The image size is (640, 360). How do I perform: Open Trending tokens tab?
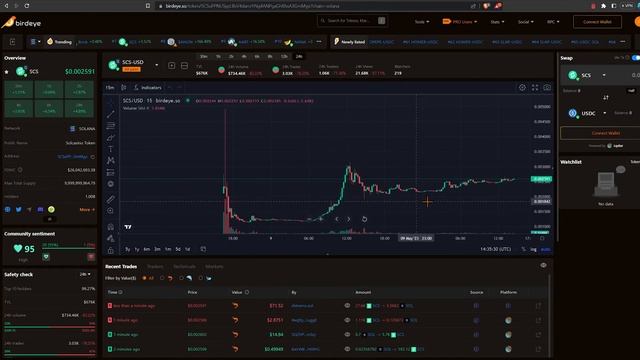click(x=59, y=42)
